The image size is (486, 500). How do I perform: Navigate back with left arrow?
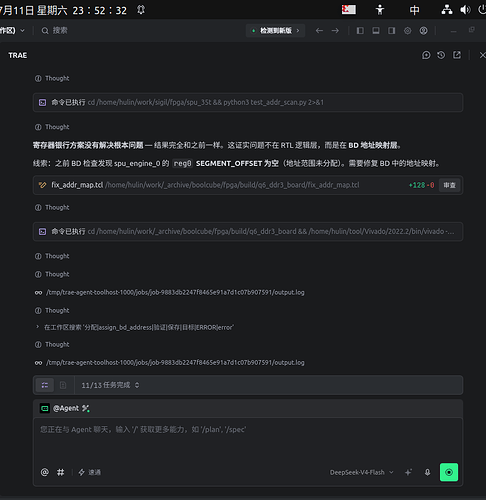coord(319,31)
